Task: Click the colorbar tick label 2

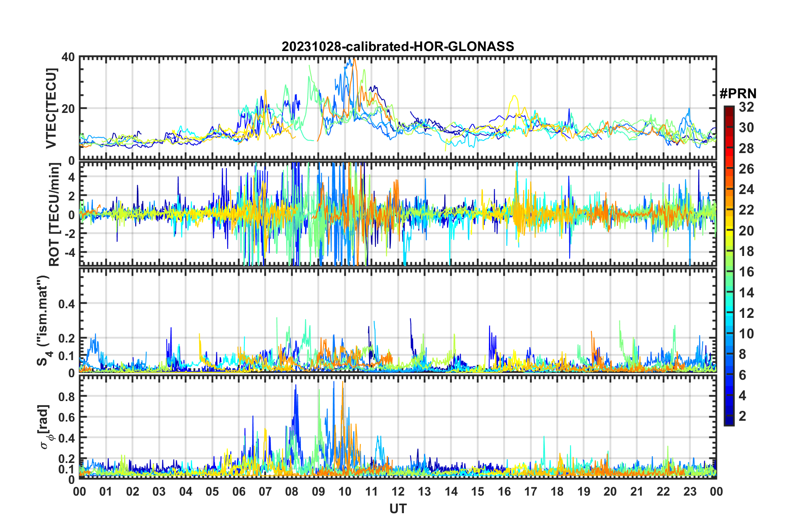Action: click(742, 416)
